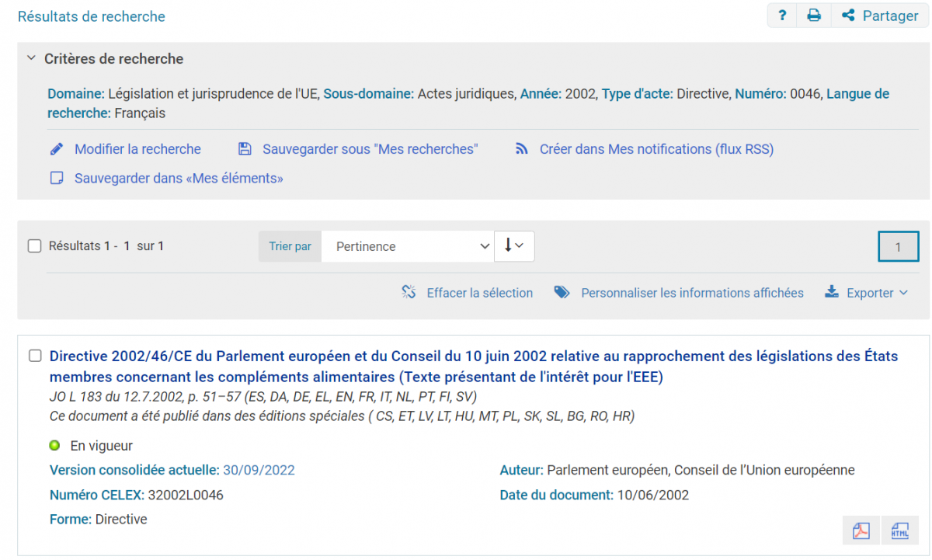This screenshot has height=560, width=932.
Task: Click the Auteur: Parlement européen text
Action: click(x=677, y=470)
